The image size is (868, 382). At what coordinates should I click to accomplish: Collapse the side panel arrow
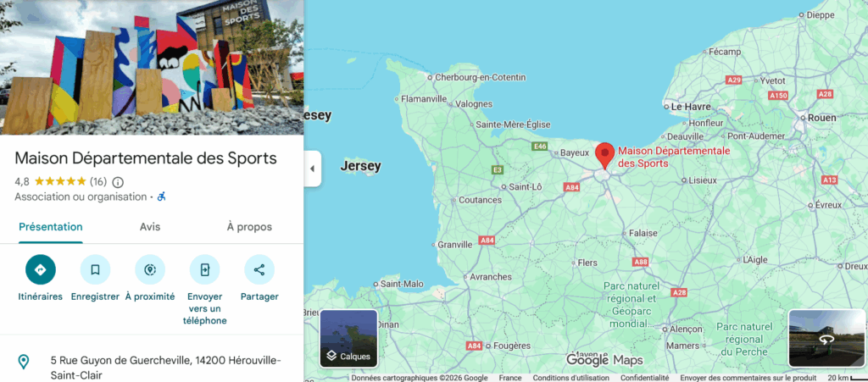coord(312,169)
